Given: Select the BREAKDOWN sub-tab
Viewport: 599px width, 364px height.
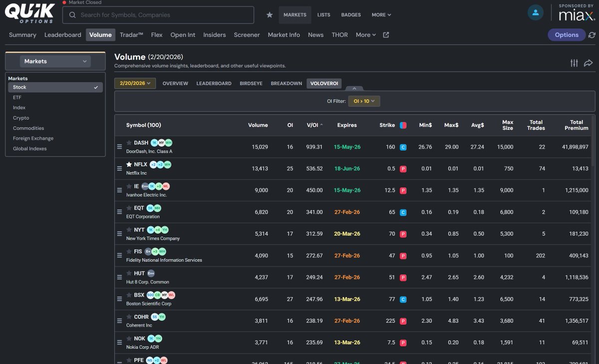Looking at the screenshot, I should (x=287, y=83).
